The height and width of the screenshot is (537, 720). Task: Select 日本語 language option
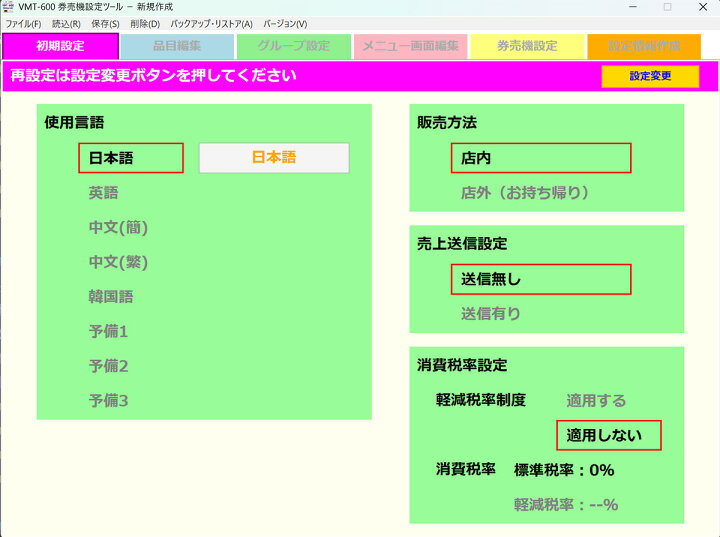131,158
